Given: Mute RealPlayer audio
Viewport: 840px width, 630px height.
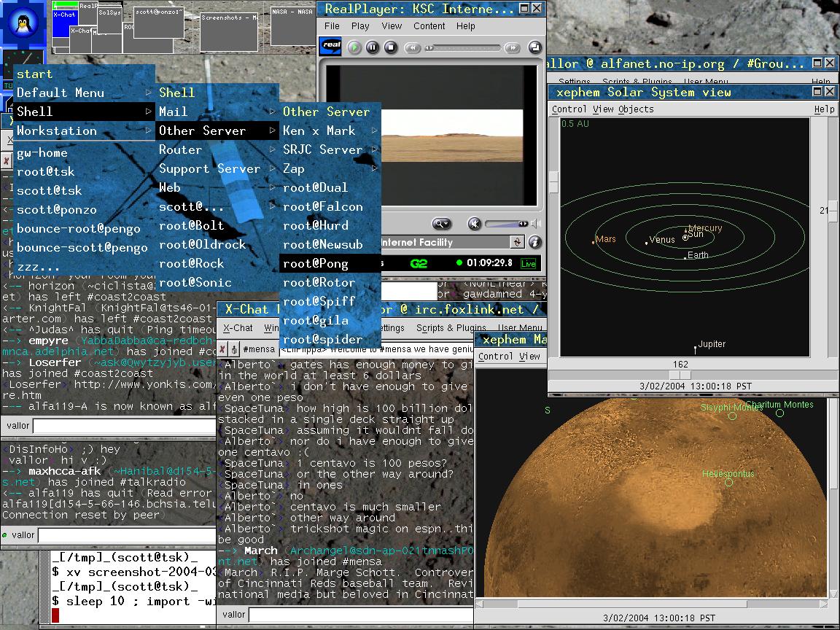Looking at the screenshot, I should [x=474, y=223].
